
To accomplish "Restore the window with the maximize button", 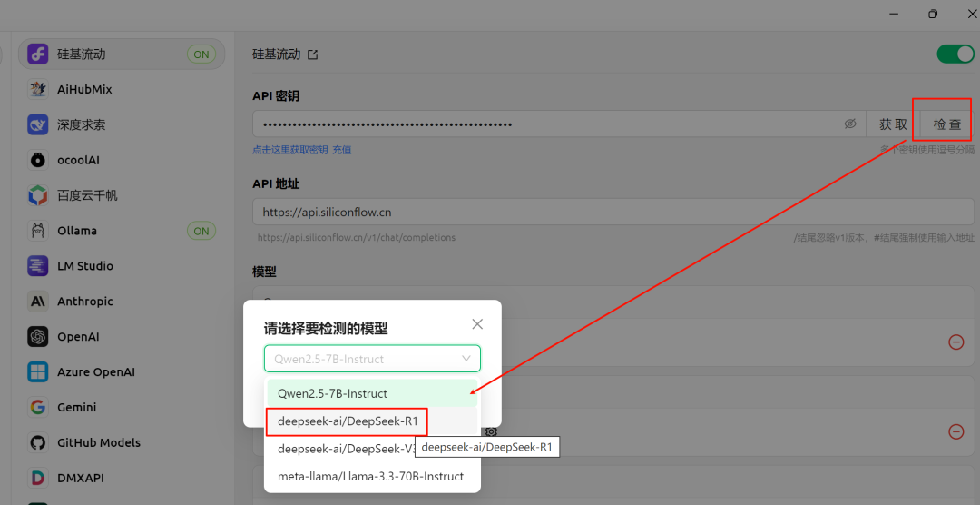I will pyautogui.click(x=933, y=14).
